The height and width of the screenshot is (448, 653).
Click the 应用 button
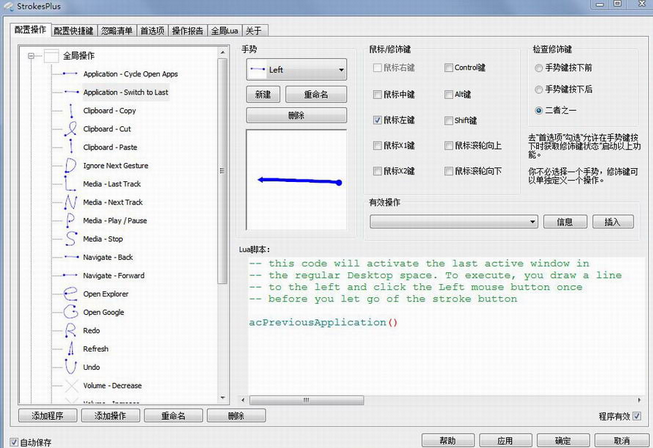pos(505,441)
